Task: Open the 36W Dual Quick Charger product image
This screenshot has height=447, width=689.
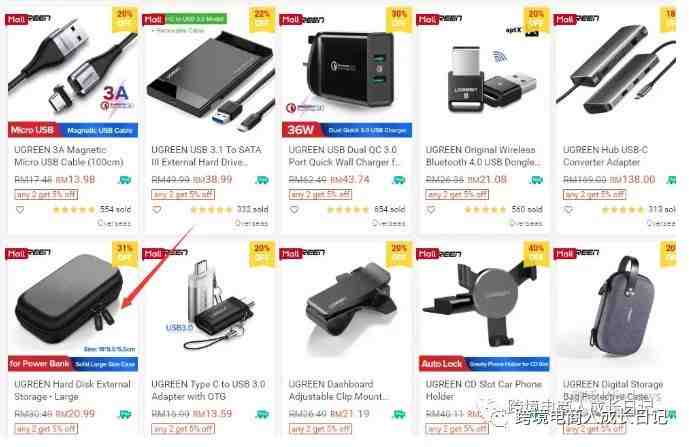Action: tap(347, 73)
